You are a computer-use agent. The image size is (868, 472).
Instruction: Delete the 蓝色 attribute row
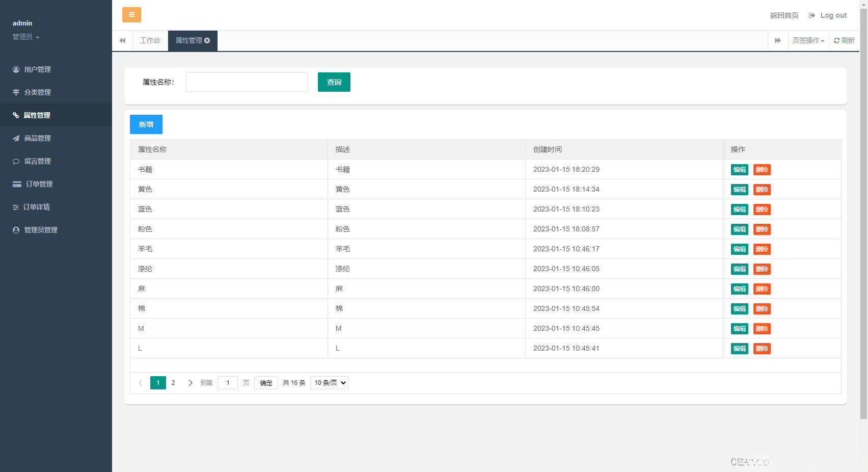click(762, 209)
